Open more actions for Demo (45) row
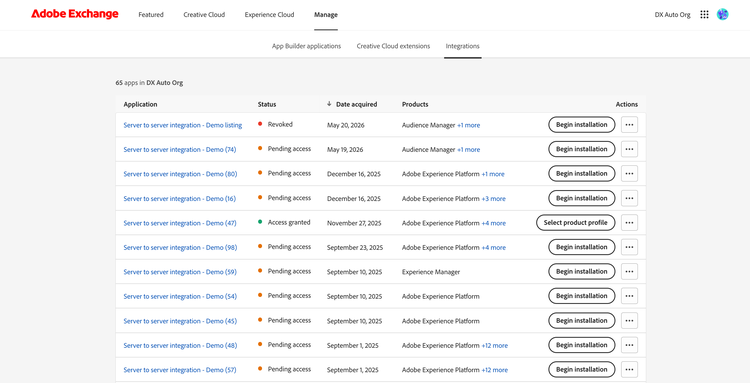This screenshot has width=750, height=383. pos(629,320)
